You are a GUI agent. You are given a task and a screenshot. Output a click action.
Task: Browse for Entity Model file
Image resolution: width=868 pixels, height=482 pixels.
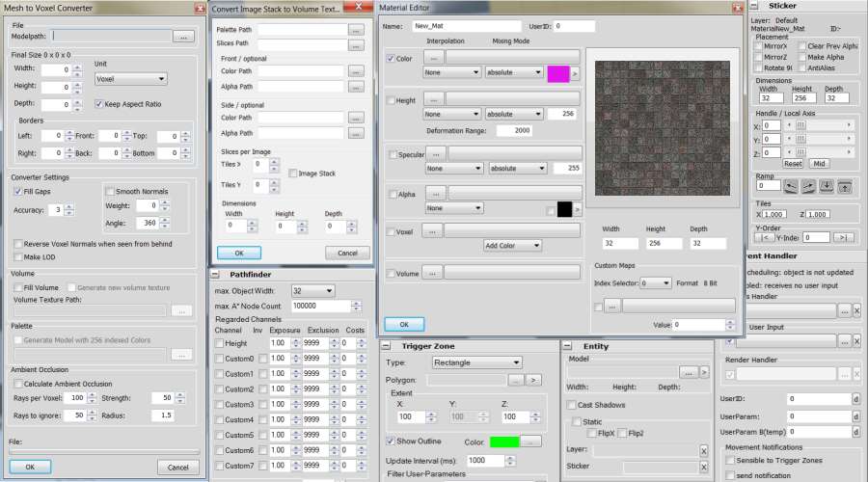click(688, 372)
